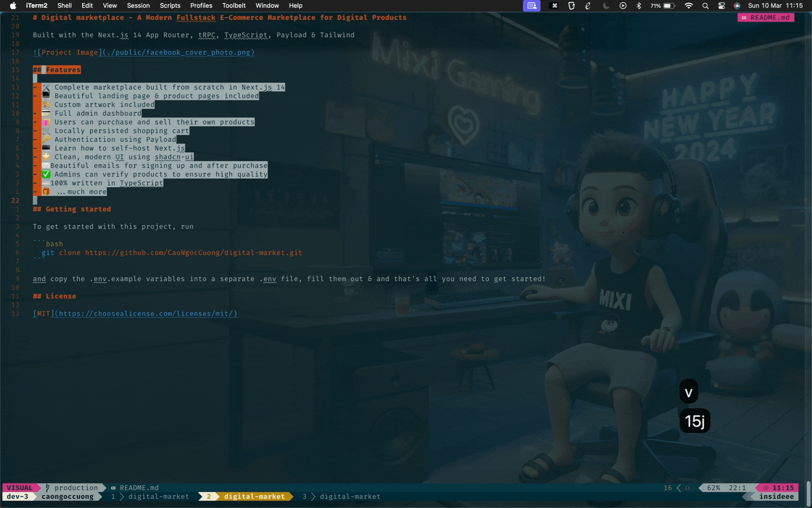Click the screen sharing presenter icon in menu bar
The image size is (812, 508).
(x=532, y=6)
